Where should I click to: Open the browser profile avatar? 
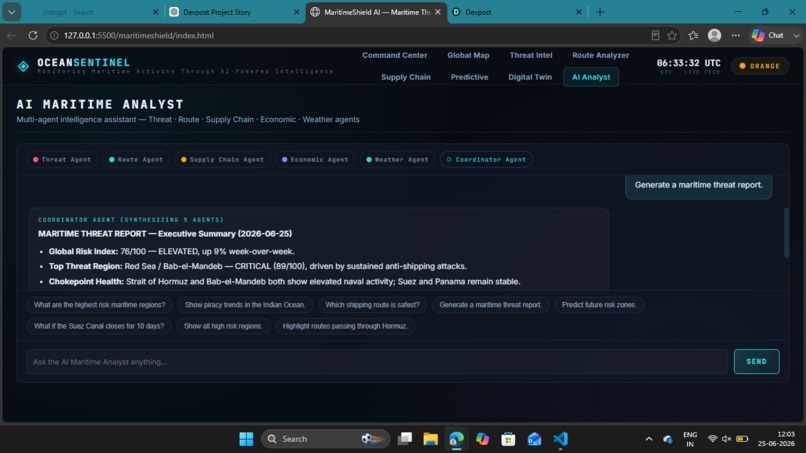coord(715,35)
